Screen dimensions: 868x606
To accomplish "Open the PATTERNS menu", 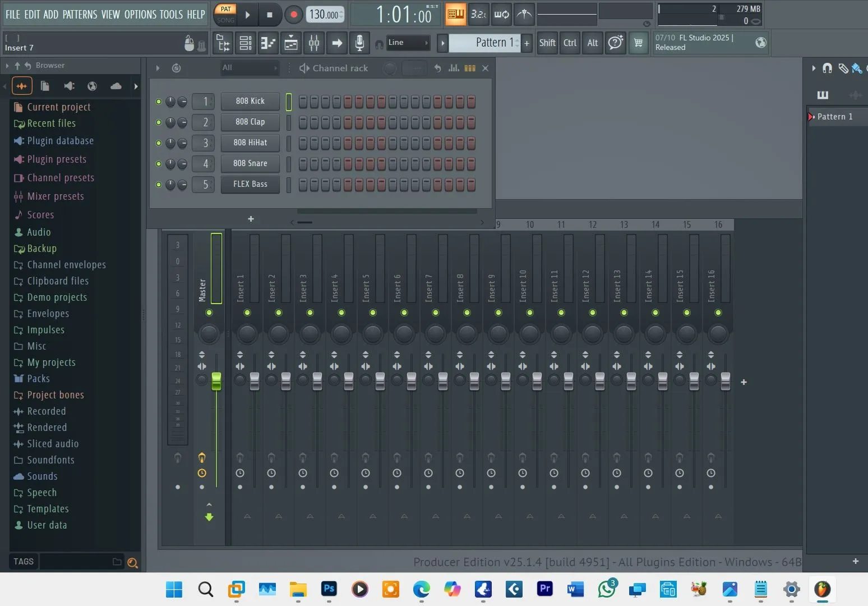I will 80,14.
